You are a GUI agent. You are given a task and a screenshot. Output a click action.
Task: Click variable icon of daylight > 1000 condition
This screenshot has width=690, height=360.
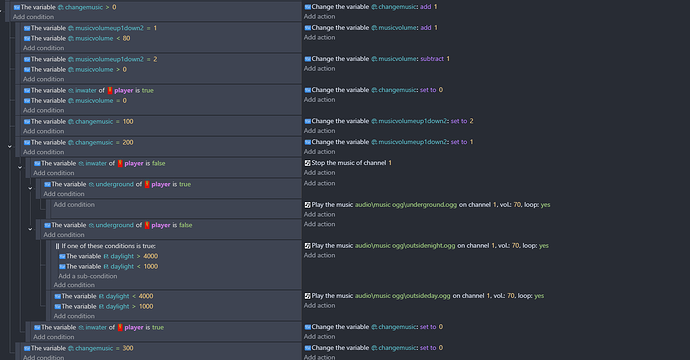pos(58,307)
